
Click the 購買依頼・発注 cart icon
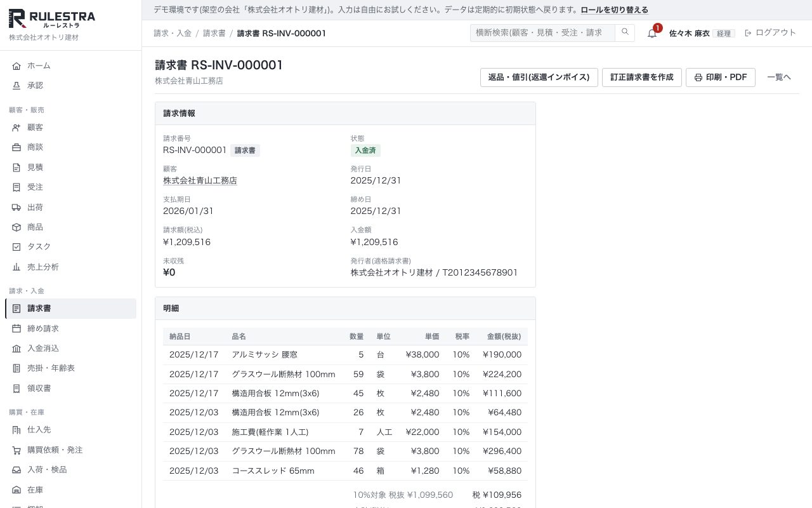pyautogui.click(x=16, y=450)
